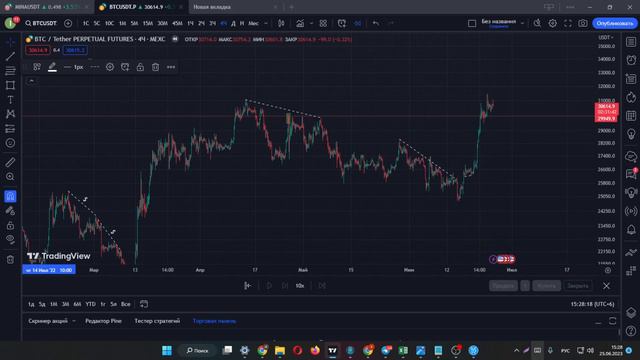Change the dashed line style
The width and height of the screenshot is (640, 360).
pyautogui.click(x=95, y=67)
